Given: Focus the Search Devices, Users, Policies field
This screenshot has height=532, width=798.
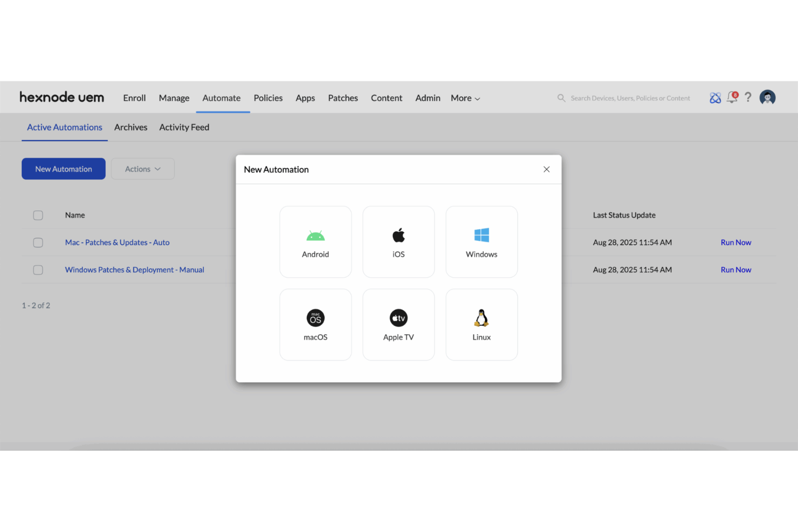Looking at the screenshot, I should click(630, 98).
